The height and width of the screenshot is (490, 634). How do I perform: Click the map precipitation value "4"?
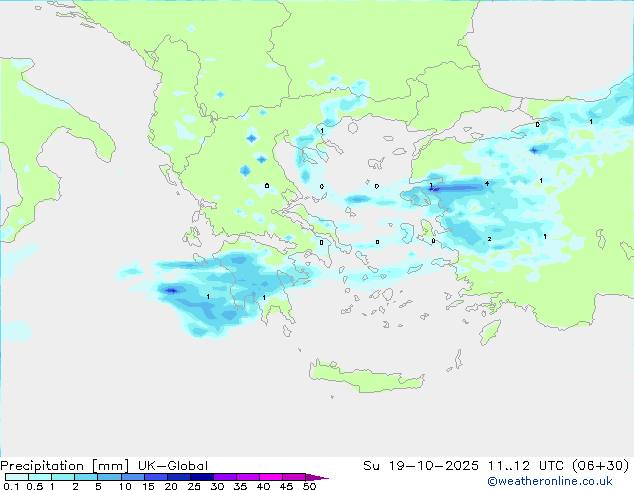pos(487,184)
